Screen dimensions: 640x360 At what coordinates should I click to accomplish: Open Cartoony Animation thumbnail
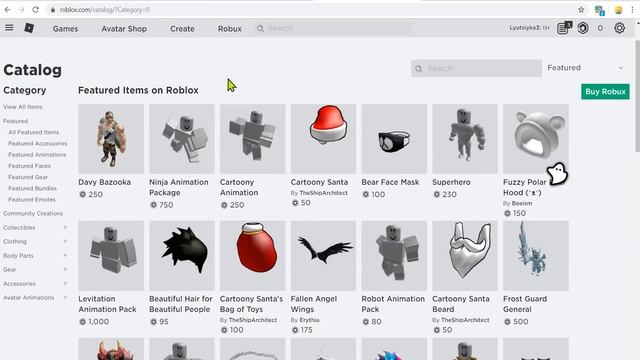tap(253, 139)
